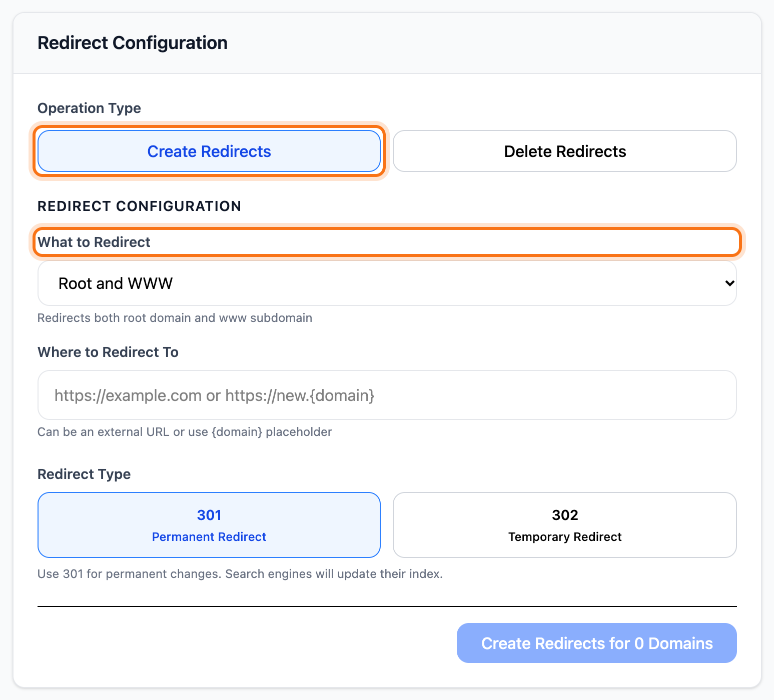Click the Operation Type label

(x=89, y=108)
